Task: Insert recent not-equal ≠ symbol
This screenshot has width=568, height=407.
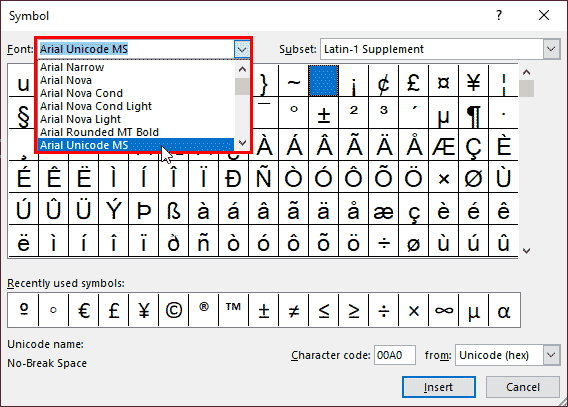Action: click(x=294, y=310)
